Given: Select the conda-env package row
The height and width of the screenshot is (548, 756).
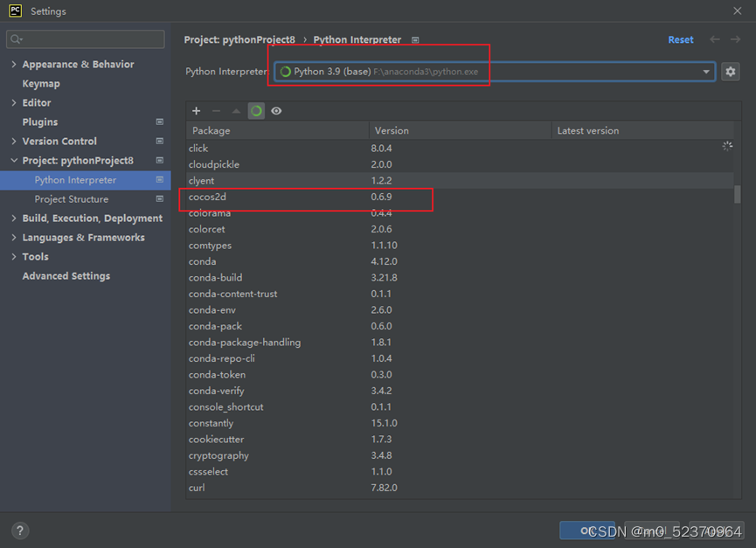Looking at the screenshot, I should click(x=460, y=310).
